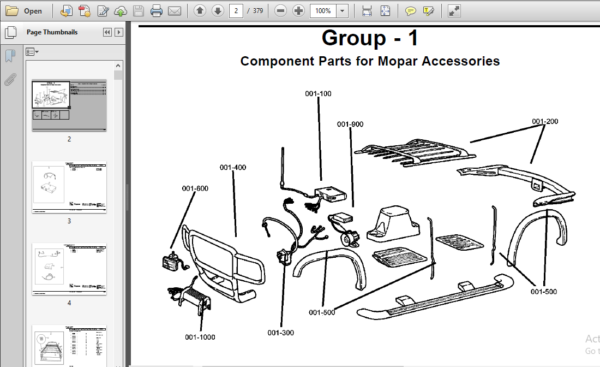
Task: Click the zoom in plus icon
Action: pyautogui.click(x=298, y=11)
